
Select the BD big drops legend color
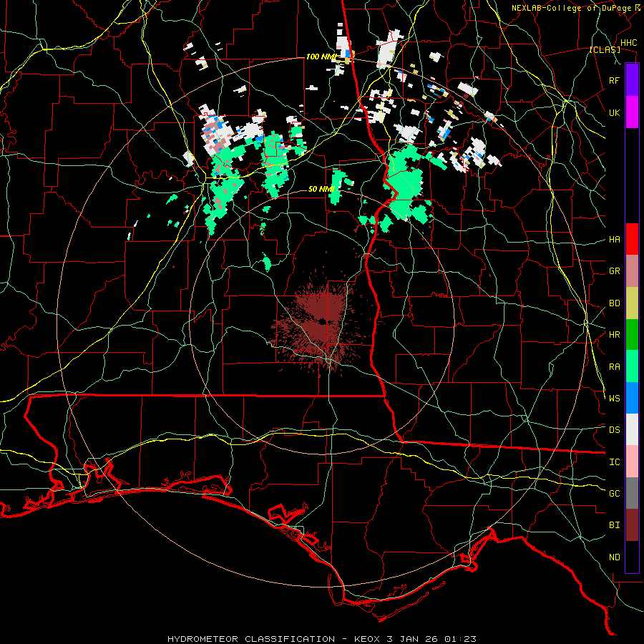pyautogui.click(x=632, y=303)
